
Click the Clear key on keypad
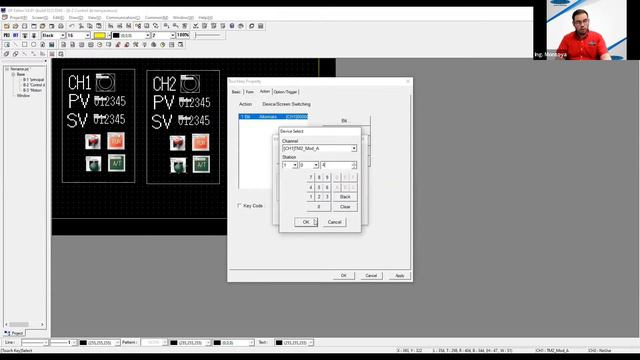point(345,207)
